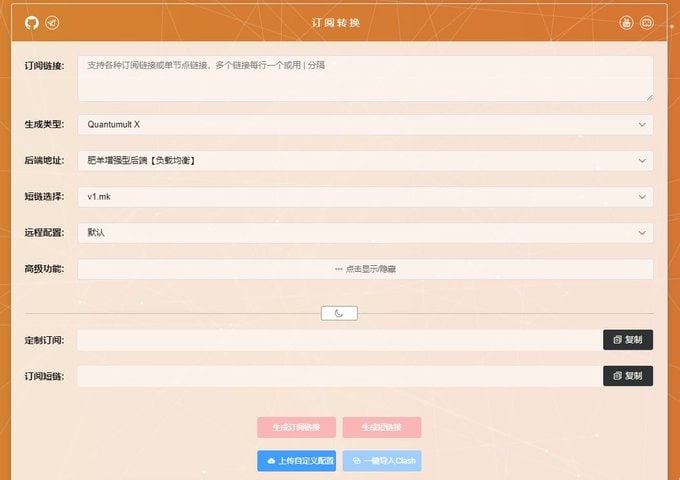Image resolution: width=680 pixels, height=480 pixels.
Task: Click 生成短链接 button
Action: click(x=382, y=427)
